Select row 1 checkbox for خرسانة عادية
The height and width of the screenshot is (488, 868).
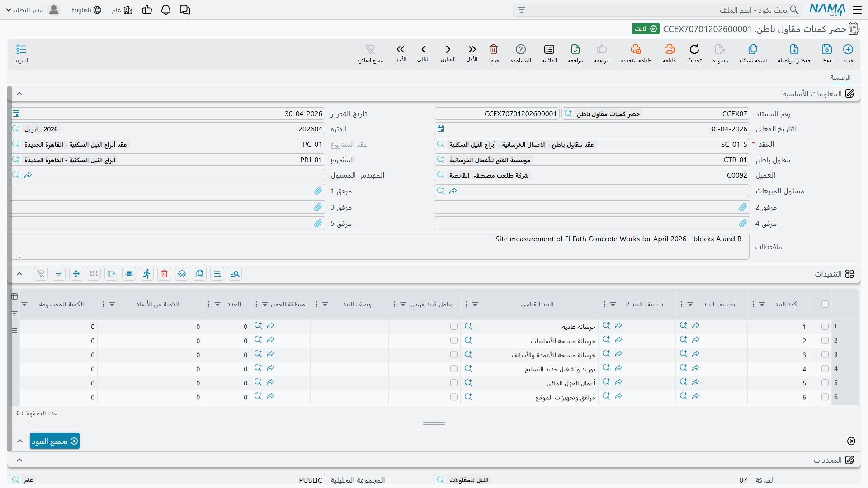point(825,326)
